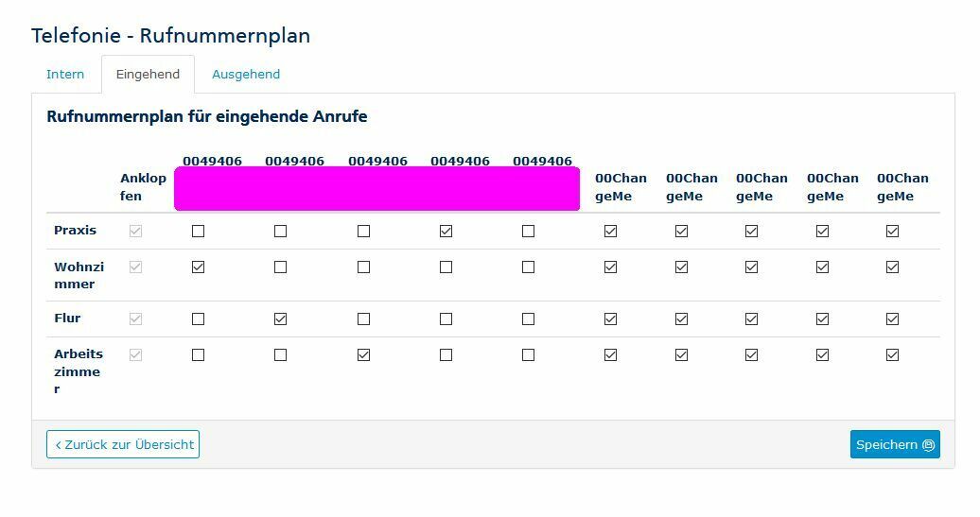The width and height of the screenshot is (980, 517).
Task: Uncheck Arbeitszimmer for last 00ChangeMe column
Action: (893, 354)
